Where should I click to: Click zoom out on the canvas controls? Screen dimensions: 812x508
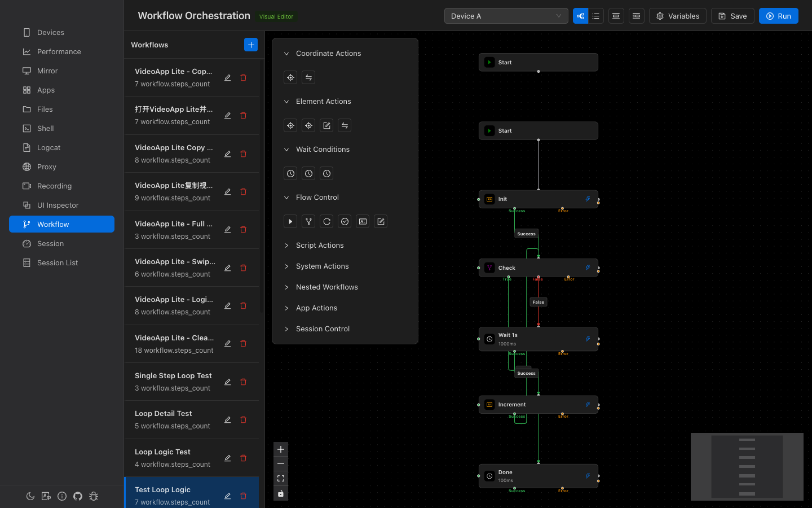280,463
